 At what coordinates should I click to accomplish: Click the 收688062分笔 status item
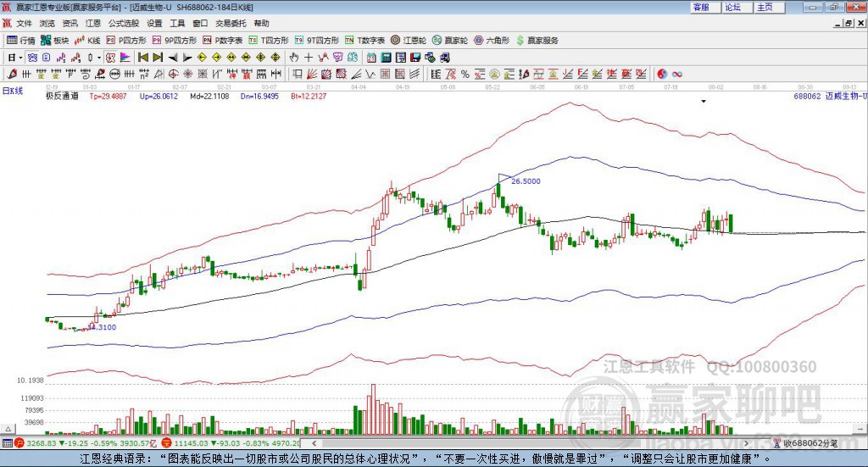(x=805, y=443)
